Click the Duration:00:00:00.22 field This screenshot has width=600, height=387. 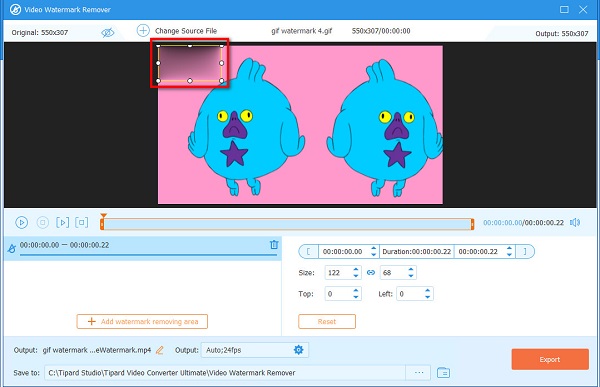point(416,251)
